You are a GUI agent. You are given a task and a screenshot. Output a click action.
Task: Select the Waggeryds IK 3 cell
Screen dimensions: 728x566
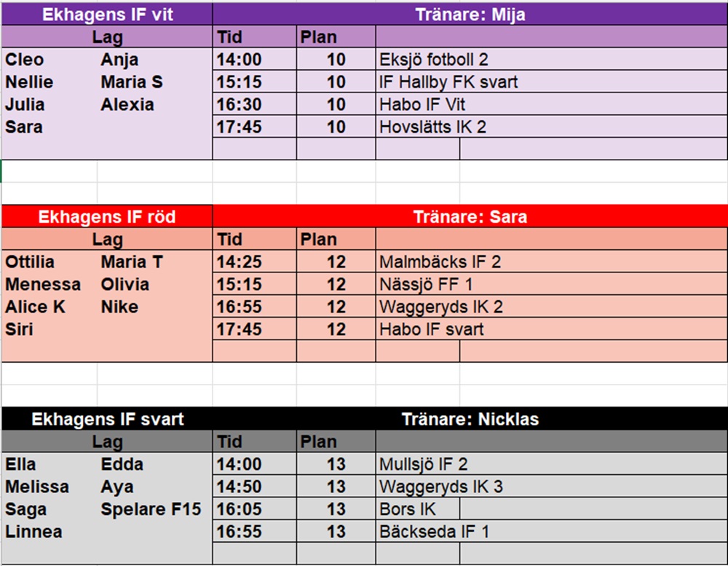(x=552, y=487)
